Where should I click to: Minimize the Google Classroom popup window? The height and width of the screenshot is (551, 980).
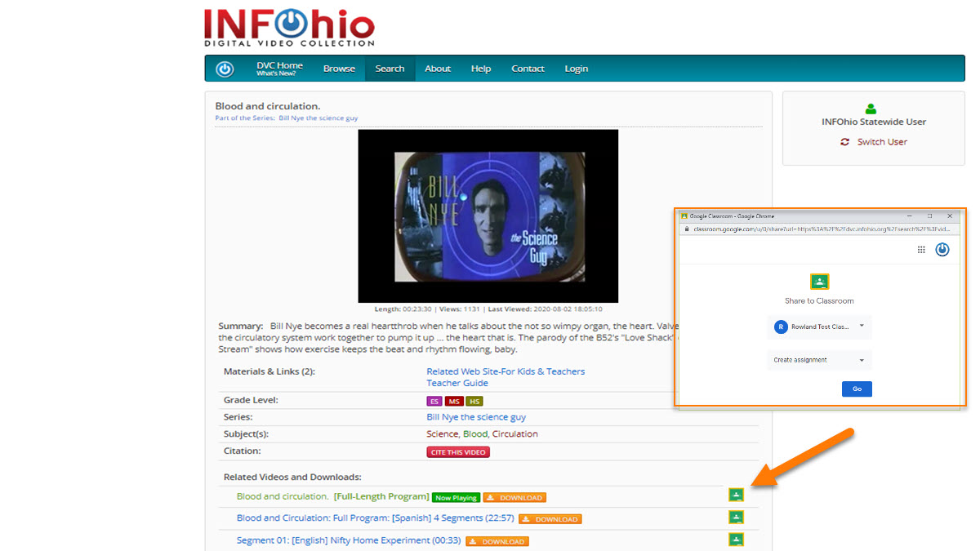pyautogui.click(x=909, y=216)
